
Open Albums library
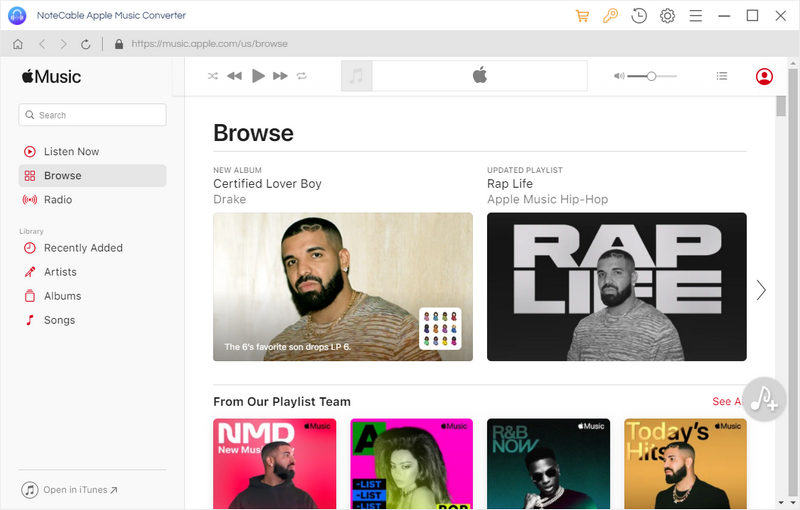(92, 296)
